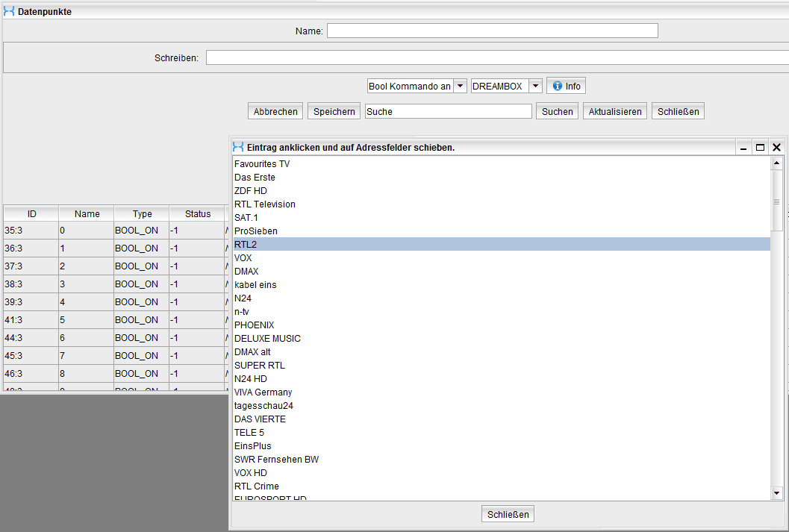Click into the Name text field
This screenshot has height=532, width=789.
pyautogui.click(x=492, y=31)
